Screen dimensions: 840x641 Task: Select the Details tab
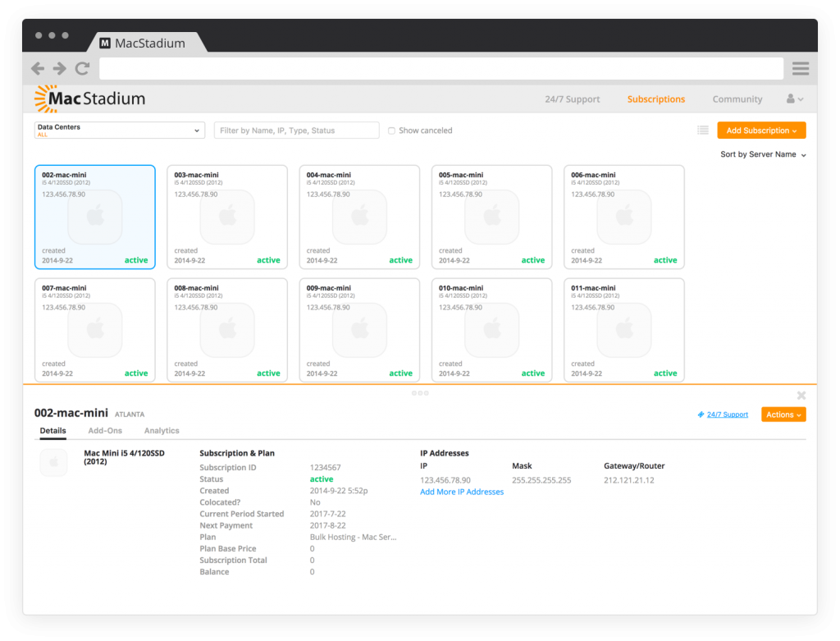coord(53,430)
